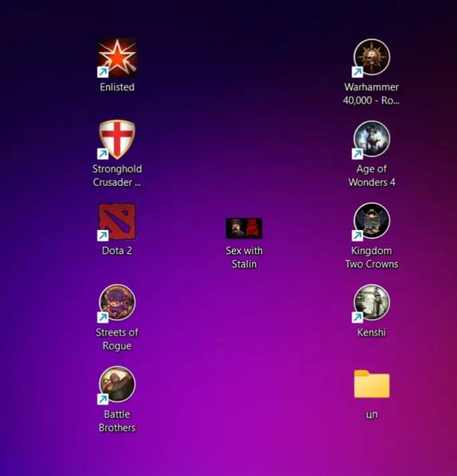Viewport: 457px width, 476px height.
Task: Click the "Kingdom Two Crowns" label
Action: pos(371,257)
